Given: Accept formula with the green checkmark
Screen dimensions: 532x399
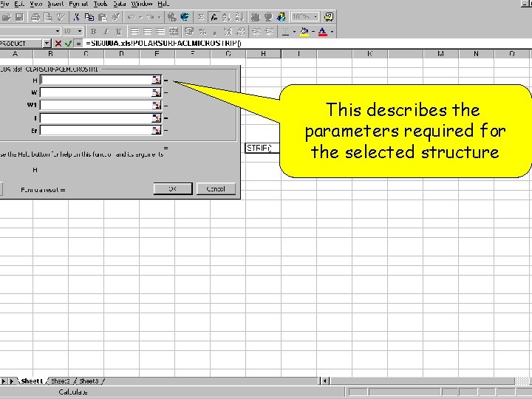Looking at the screenshot, I should point(68,44).
